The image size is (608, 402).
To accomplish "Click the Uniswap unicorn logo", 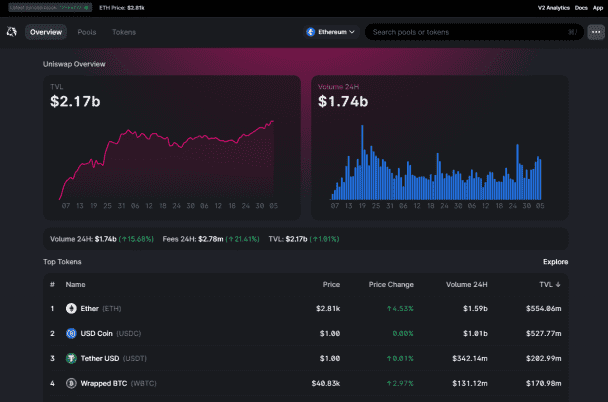I will (x=12, y=32).
